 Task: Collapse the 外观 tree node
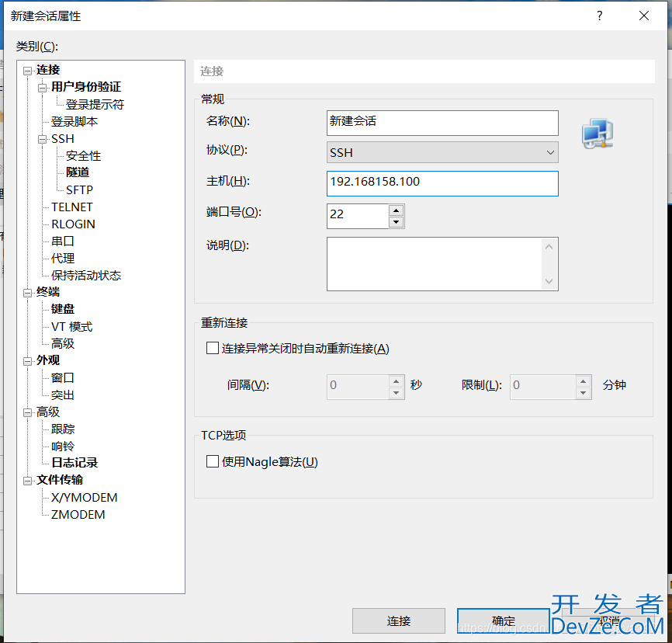[x=27, y=361]
